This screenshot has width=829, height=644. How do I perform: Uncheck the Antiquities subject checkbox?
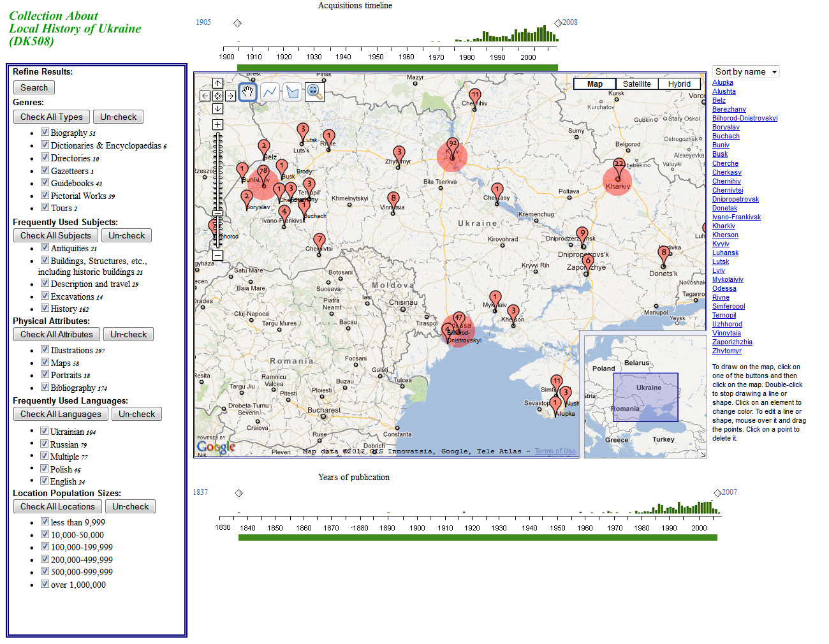coord(45,247)
